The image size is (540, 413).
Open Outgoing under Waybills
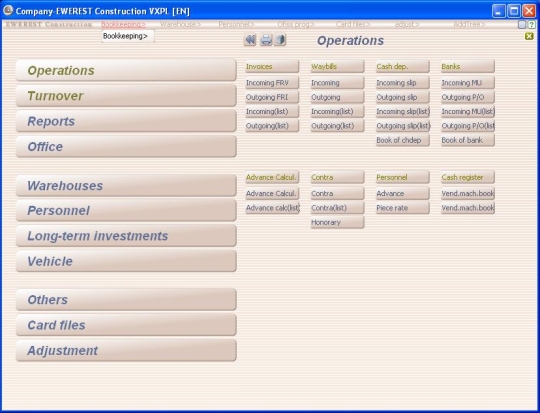point(337,97)
